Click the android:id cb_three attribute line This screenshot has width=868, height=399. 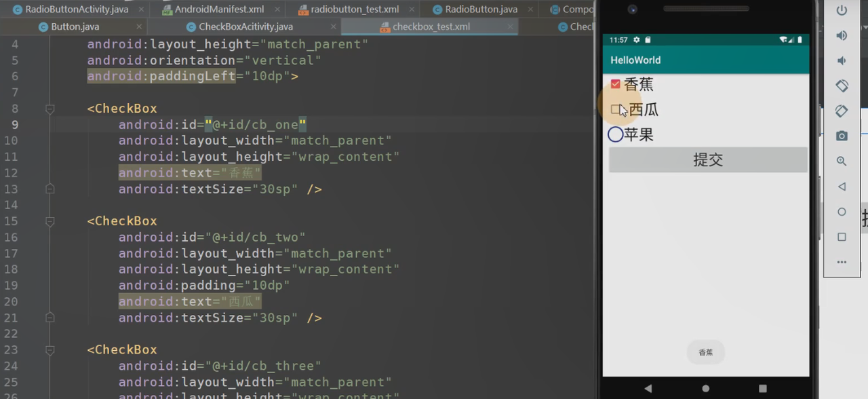(x=220, y=366)
